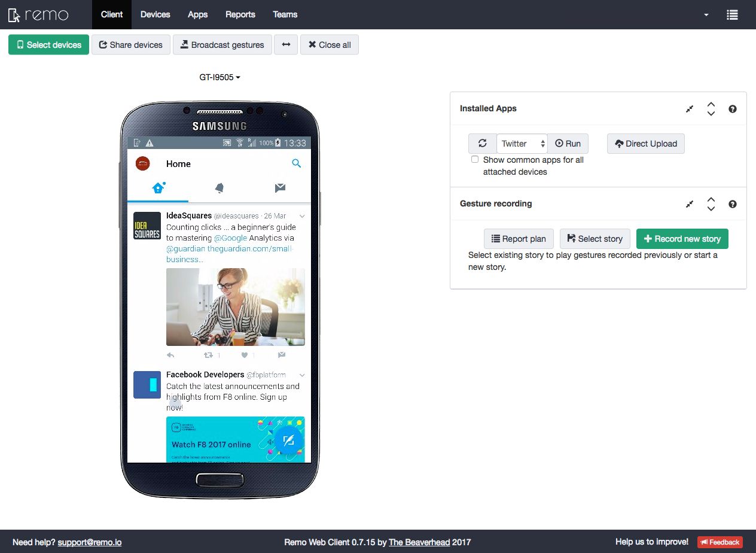This screenshot has width=756, height=553.
Task: Open the caret dropdown in the top navbar
Action: pyautogui.click(x=706, y=14)
